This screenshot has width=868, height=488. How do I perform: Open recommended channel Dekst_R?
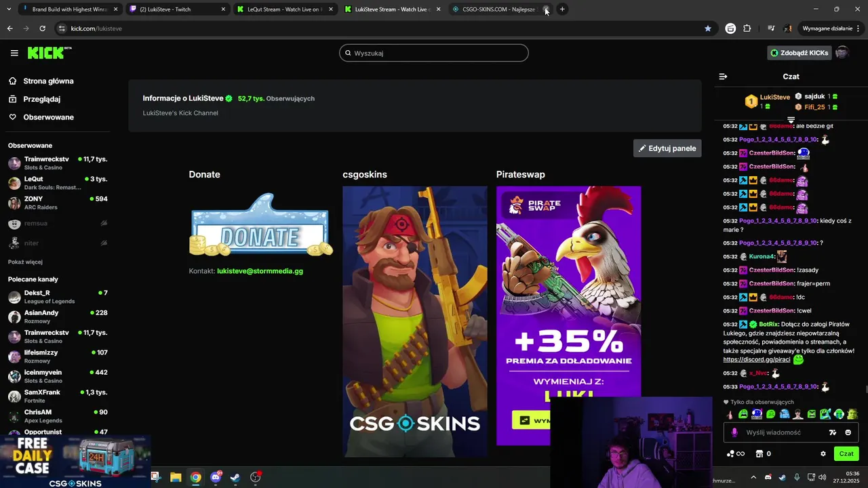tap(58, 297)
